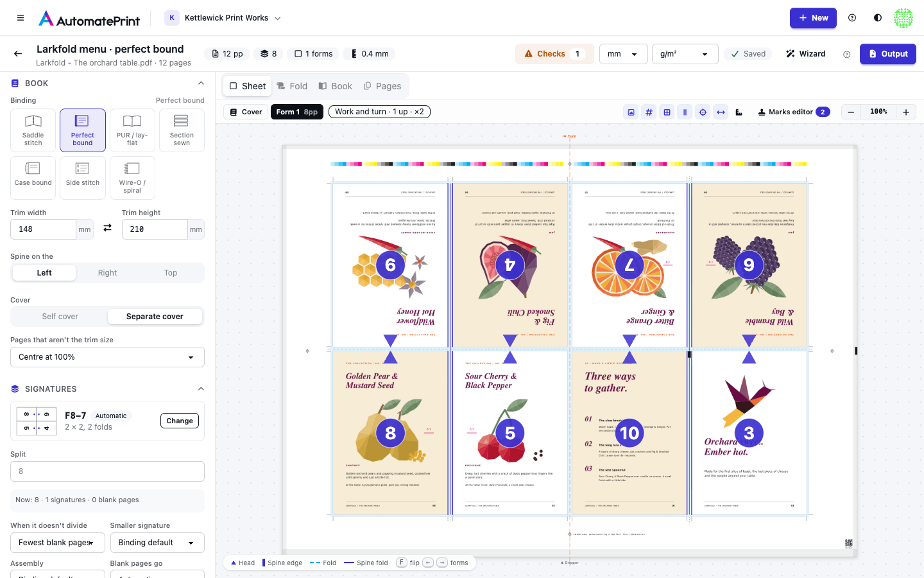Go back with the left arrow
The image size is (924, 578).
18,54
